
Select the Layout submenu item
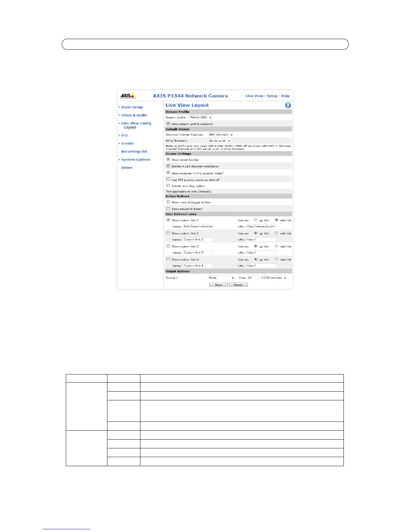[x=130, y=128]
